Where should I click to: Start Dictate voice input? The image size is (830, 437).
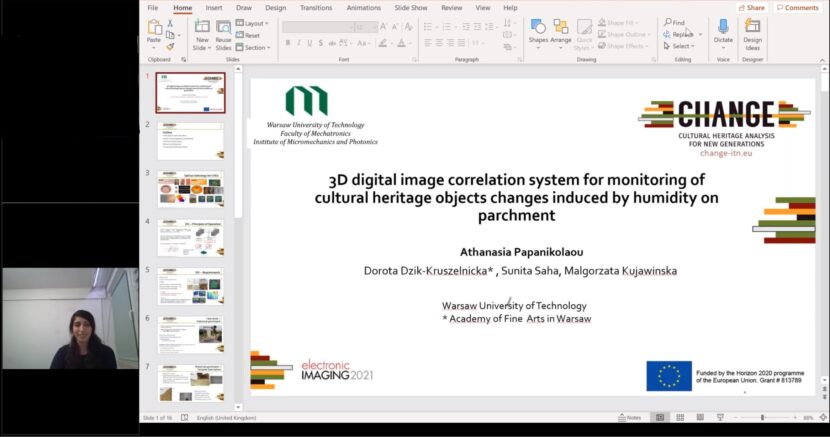(x=723, y=28)
